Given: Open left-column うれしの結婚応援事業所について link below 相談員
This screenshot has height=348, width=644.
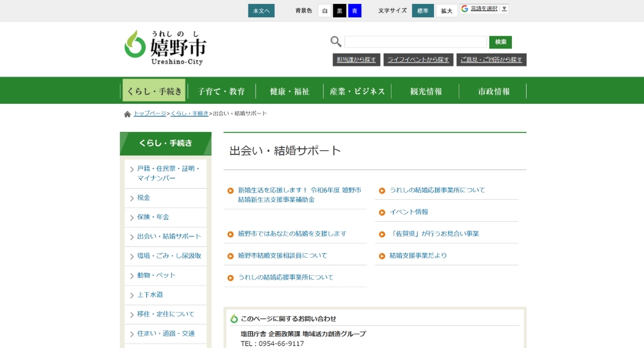Looking at the screenshot, I should pos(285,277).
